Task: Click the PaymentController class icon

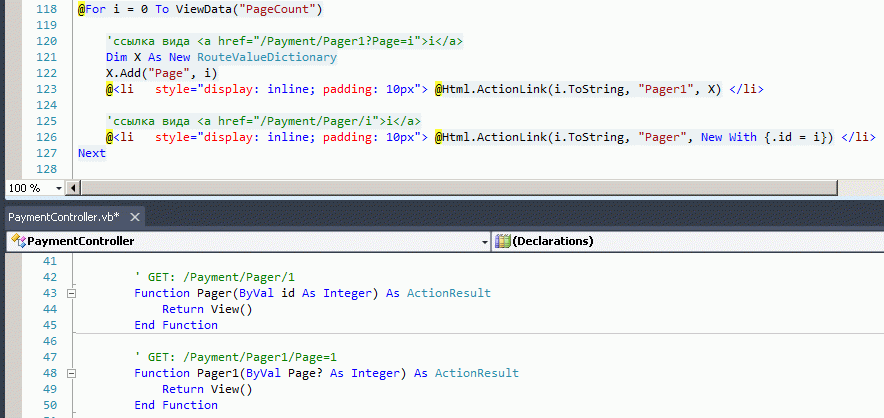Action: click(x=19, y=241)
